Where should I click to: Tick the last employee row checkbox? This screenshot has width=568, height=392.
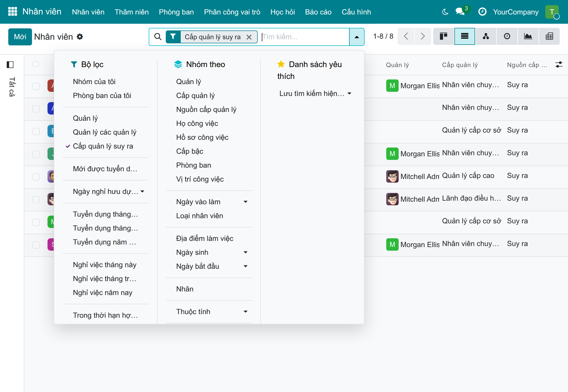point(36,245)
